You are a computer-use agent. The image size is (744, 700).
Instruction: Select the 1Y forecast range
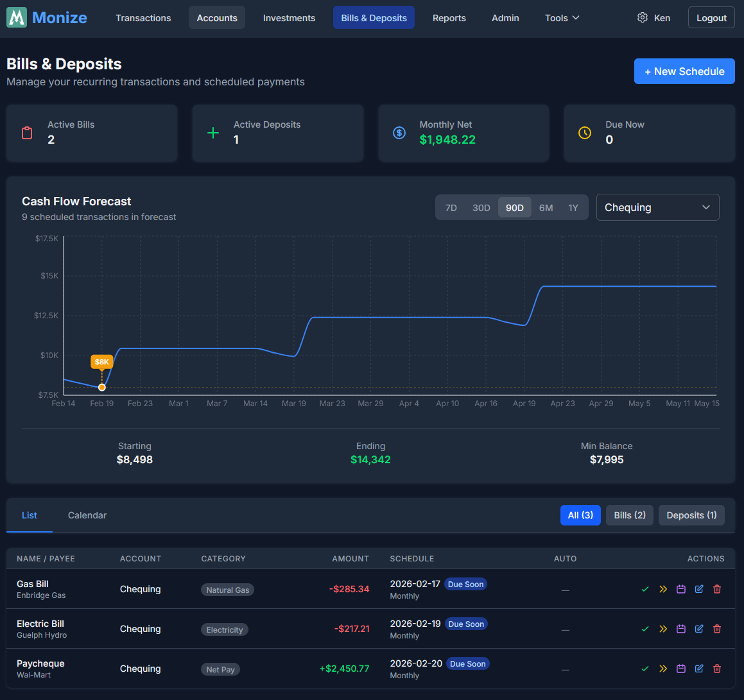[573, 208]
